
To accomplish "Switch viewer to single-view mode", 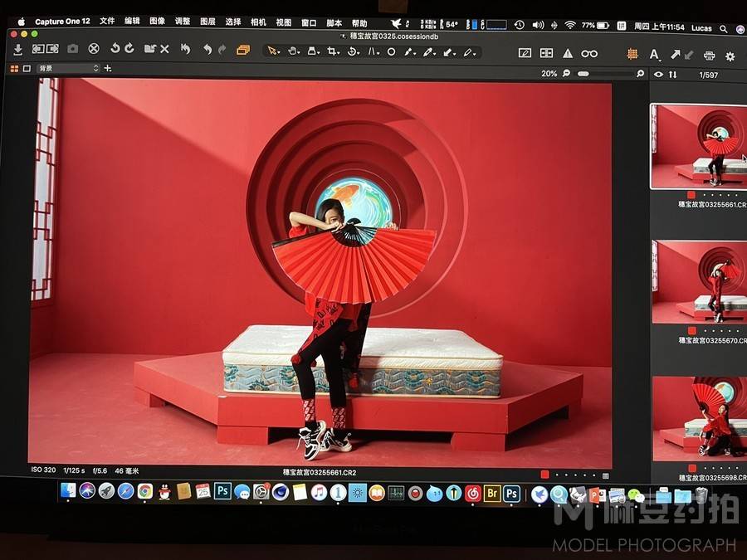I will [x=27, y=69].
